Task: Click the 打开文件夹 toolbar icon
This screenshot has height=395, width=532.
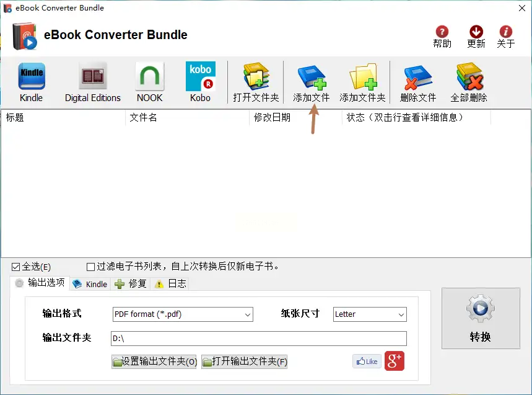Action: (x=256, y=82)
